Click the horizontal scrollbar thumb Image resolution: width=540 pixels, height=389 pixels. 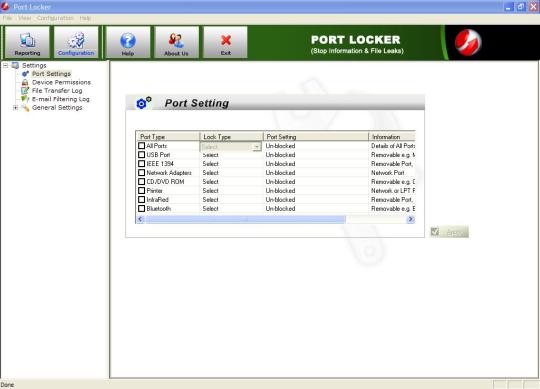point(246,219)
